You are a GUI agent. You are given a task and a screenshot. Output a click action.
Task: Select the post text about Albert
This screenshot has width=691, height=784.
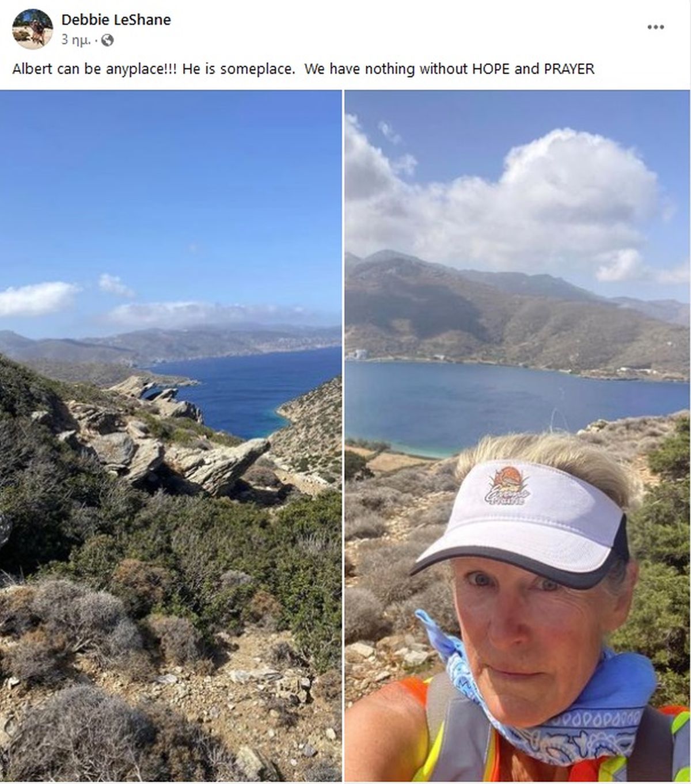(303, 69)
